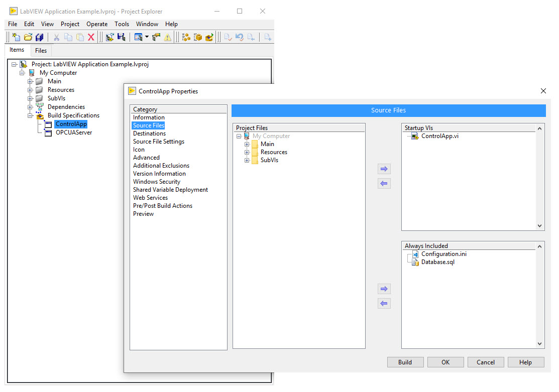Expand Main folder in Project Files list
The image size is (559, 392).
click(247, 145)
